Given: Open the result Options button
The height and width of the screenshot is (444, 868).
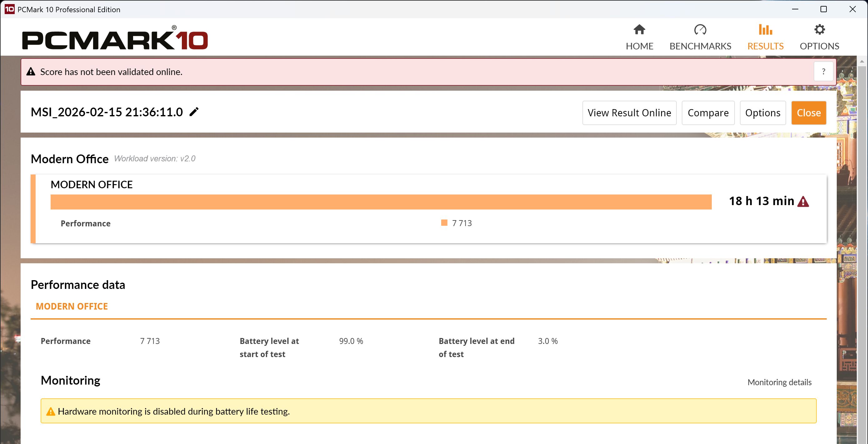Looking at the screenshot, I should (762, 113).
